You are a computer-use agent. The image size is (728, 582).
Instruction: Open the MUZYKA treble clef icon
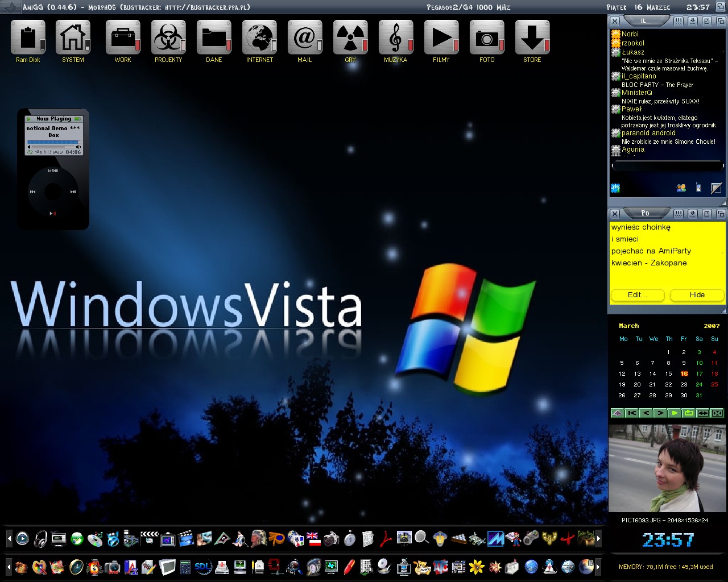pyautogui.click(x=396, y=38)
